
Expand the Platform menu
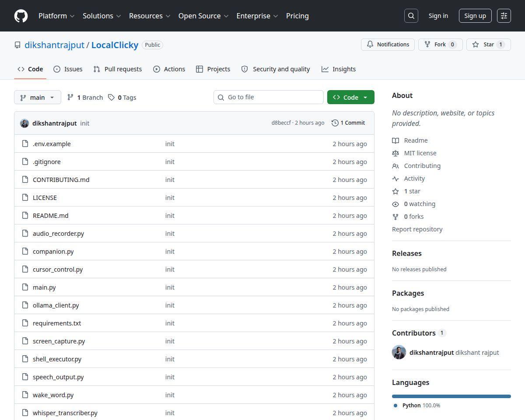56,16
